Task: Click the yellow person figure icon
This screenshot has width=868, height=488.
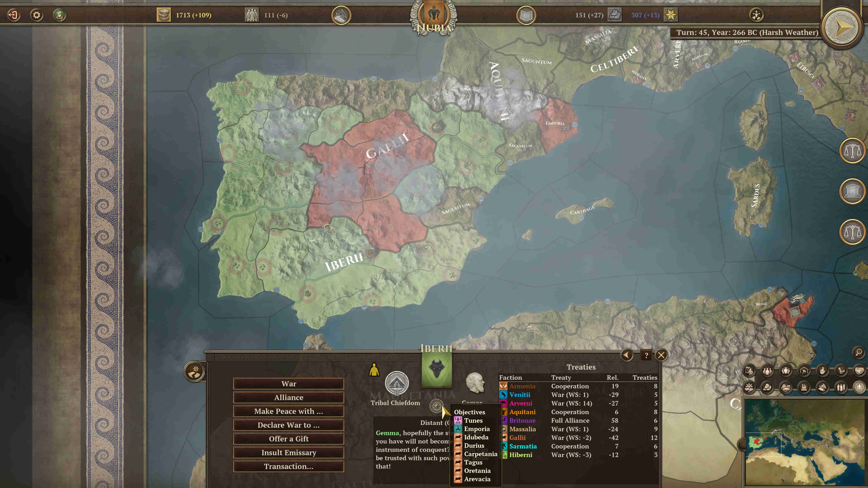Action: coord(374,369)
